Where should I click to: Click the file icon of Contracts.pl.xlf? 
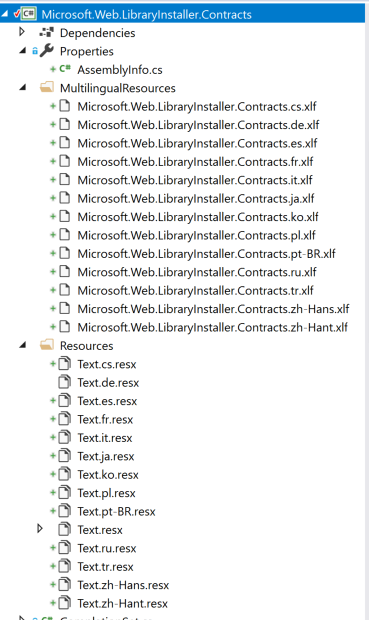pos(64,235)
